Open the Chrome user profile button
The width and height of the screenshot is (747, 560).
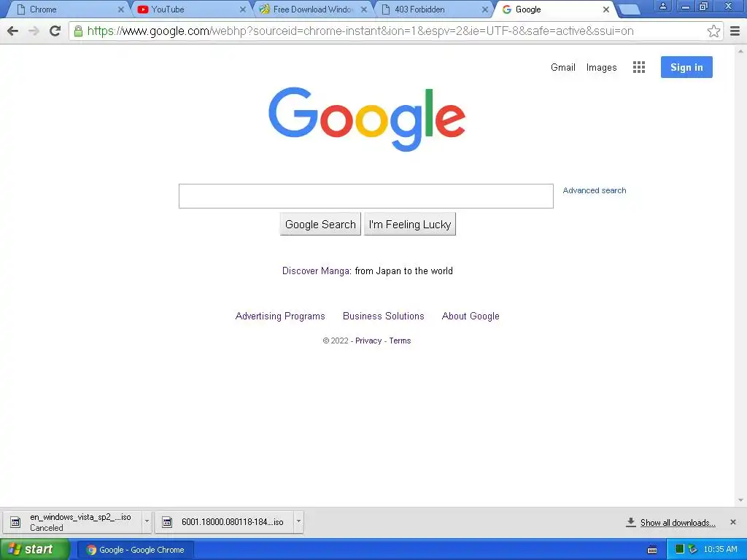click(x=662, y=6)
